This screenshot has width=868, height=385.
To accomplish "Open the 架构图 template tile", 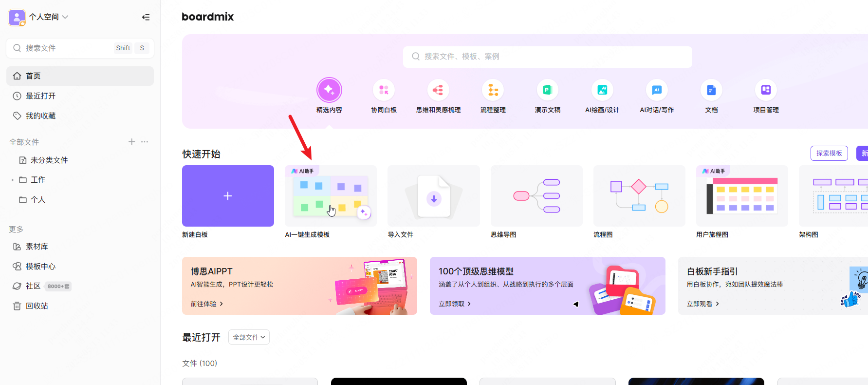I will coord(833,196).
